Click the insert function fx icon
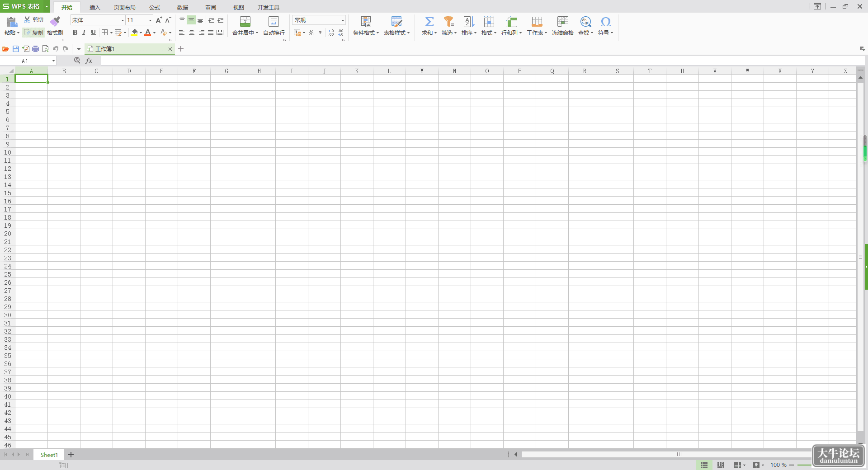Screen dimensions: 868x470 (89, 61)
